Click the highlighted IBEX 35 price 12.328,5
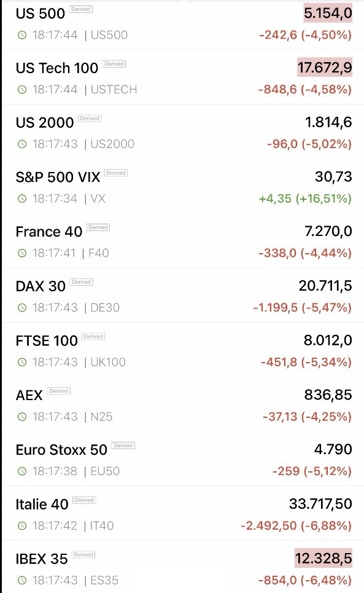Image resolution: width=364 pixels, height=593 pixels. point(323,559)
